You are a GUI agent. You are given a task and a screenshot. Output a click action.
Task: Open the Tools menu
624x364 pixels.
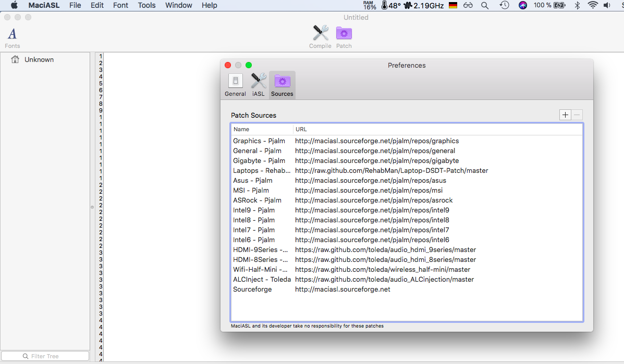coord(146,5)
